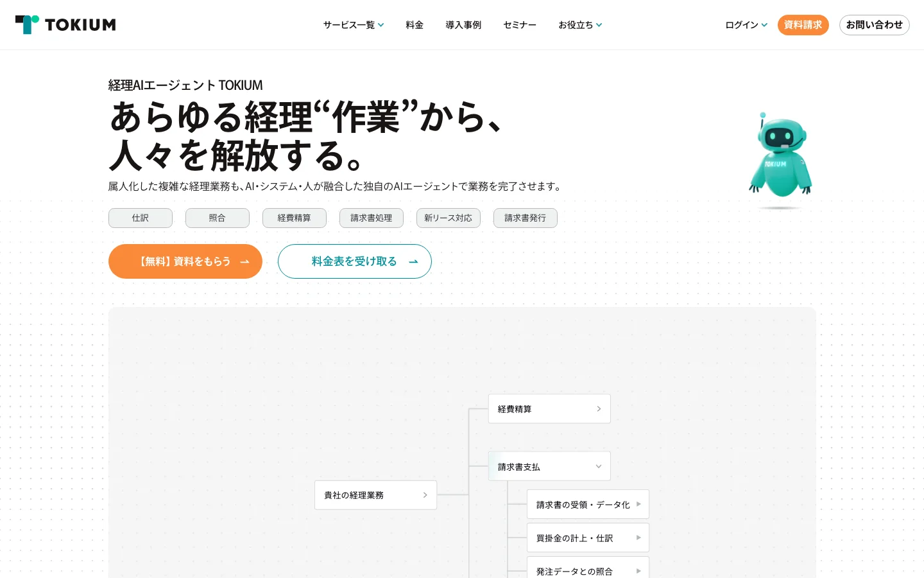
Task: Select the 仕訳 tag chip
Action: [141, 218]
